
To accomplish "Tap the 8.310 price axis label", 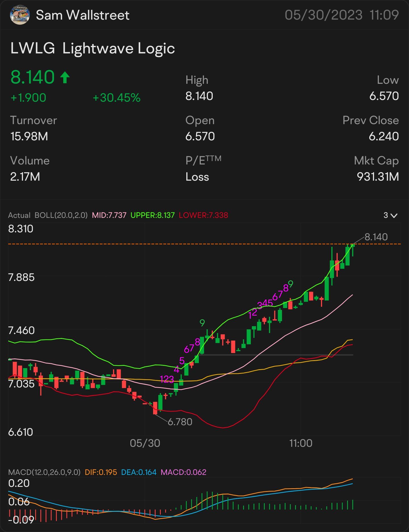I will (21, 229).
